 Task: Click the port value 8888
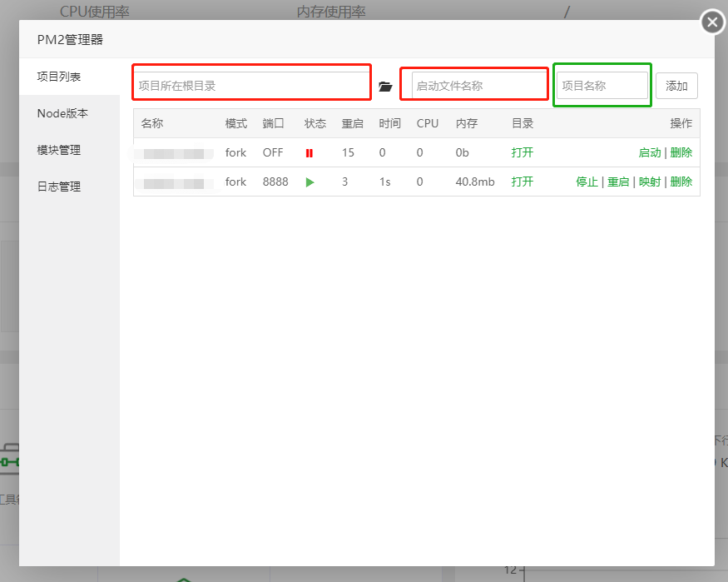pyautogui.click(x=275, y=182)
